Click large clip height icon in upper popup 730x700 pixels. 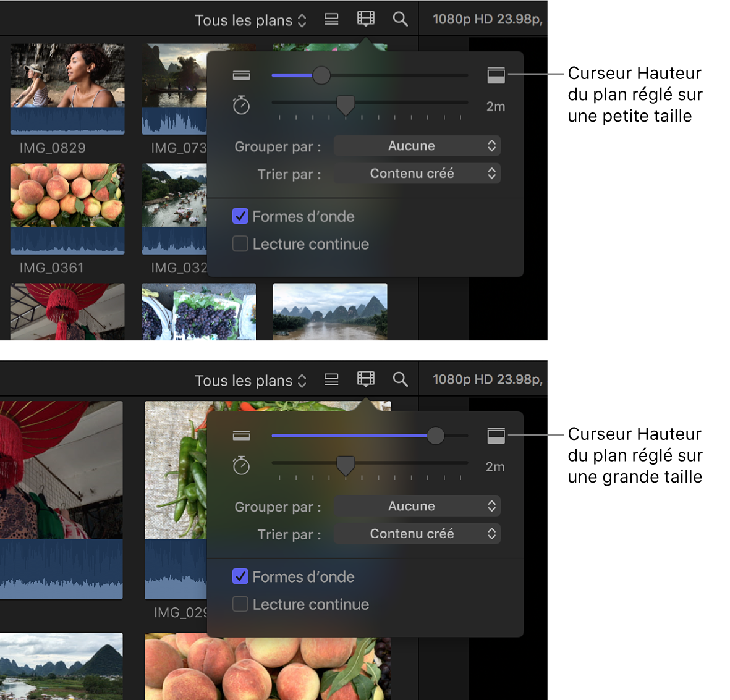(x=496, y=75)
